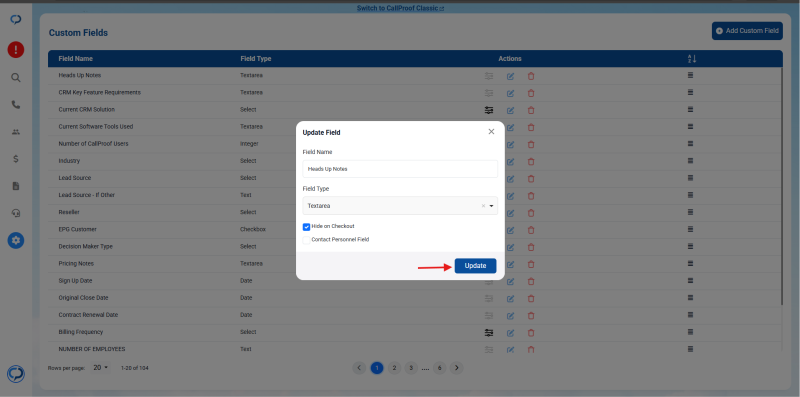Uncheck the Hide on Checkout checkbox
This screenshot has height=397, width=800.
(x=306, y=227)
